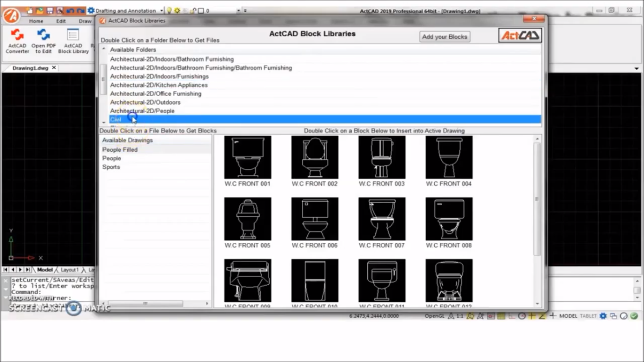Click the Open file quick-access icon
The image size is (644, 362).
click(x=40, y=10)
